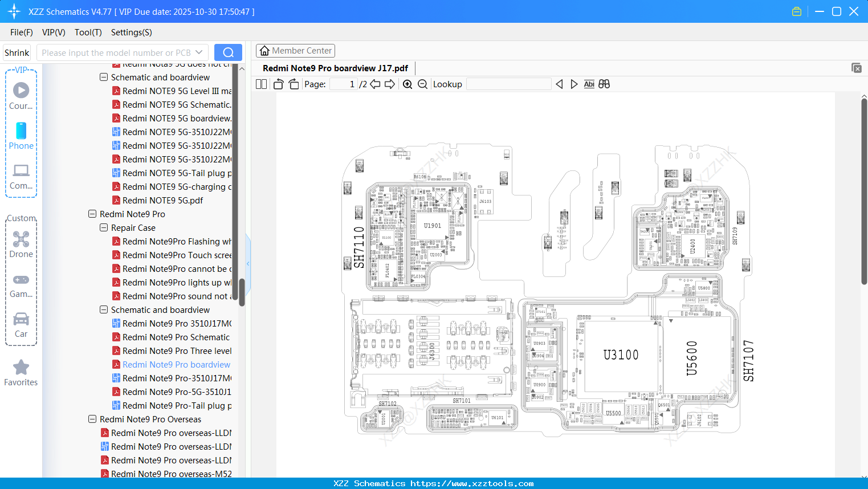
Task: Open Redmi Note9Pro Flashing repair case
Action: [172, 242]
